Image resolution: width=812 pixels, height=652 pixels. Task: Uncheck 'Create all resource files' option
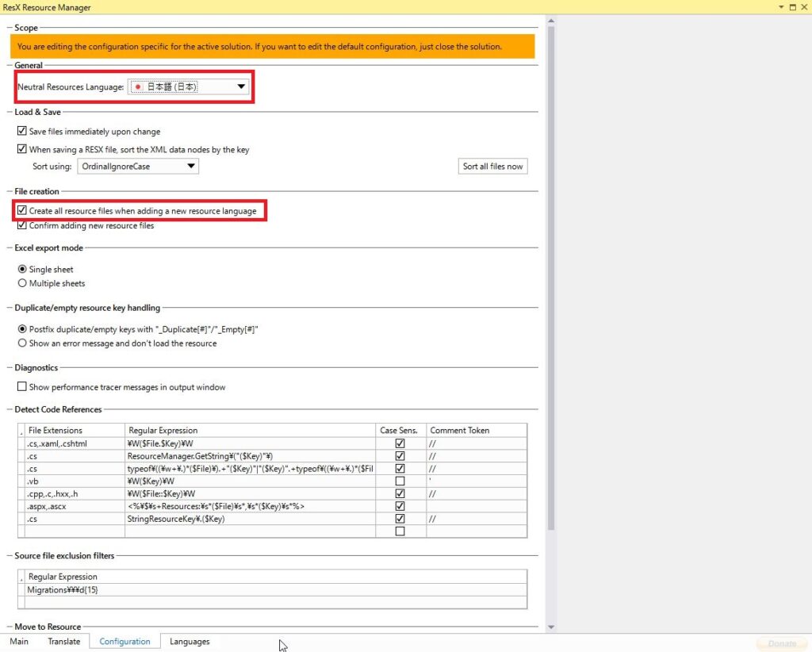(x=22, y=211)
